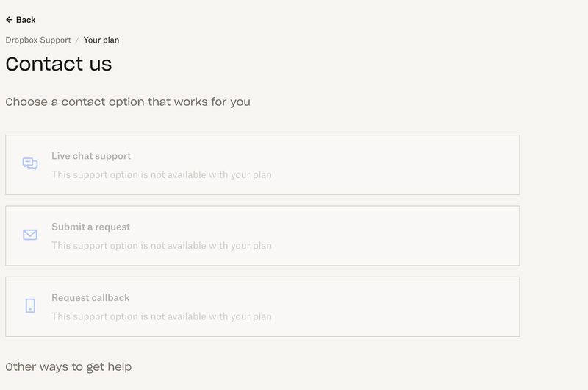The height and width of the screenshot is (390, 588).
Task: Click "Choose a contact option" subtitle text
Action: [128, 102]
